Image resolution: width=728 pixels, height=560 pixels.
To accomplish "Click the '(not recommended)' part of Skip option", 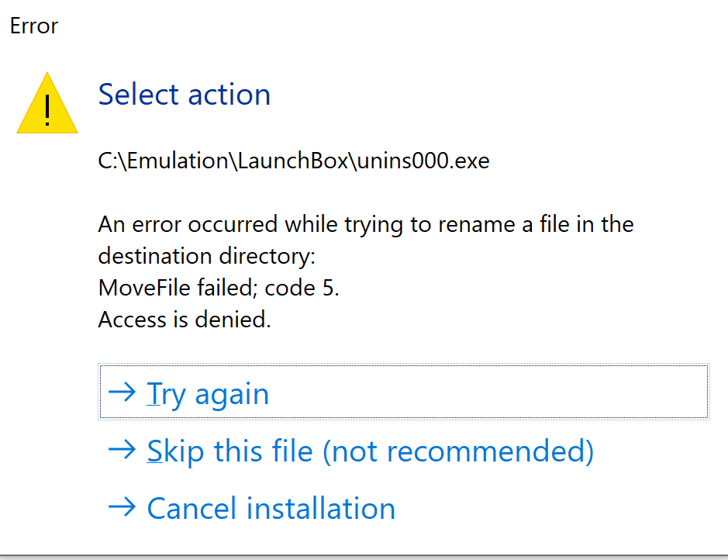I will tap(457, 451).
